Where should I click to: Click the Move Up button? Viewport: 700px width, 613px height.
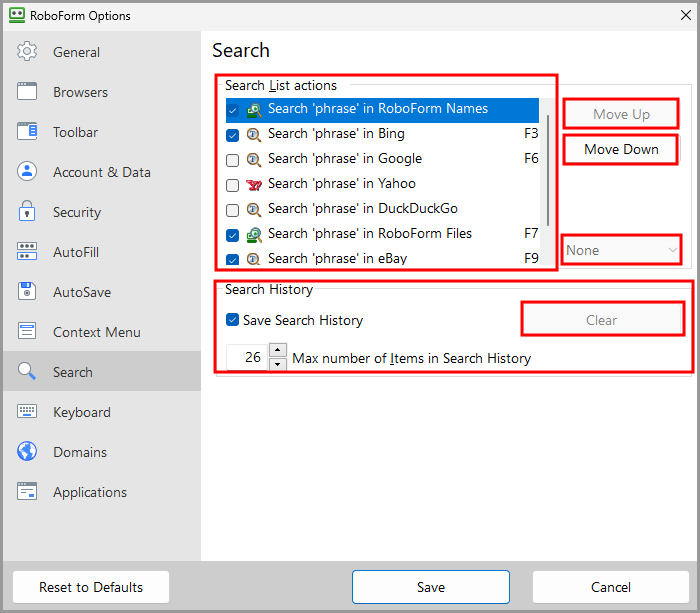[x=621, y=114]
